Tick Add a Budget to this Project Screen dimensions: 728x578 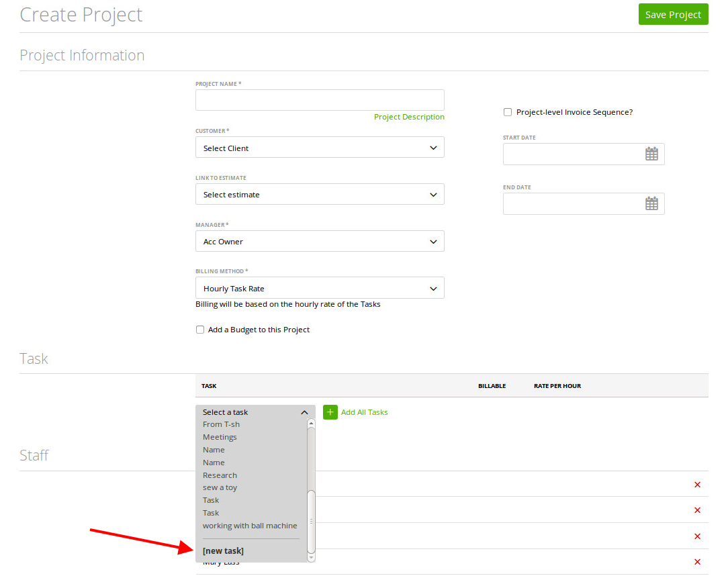click(200, 330)
